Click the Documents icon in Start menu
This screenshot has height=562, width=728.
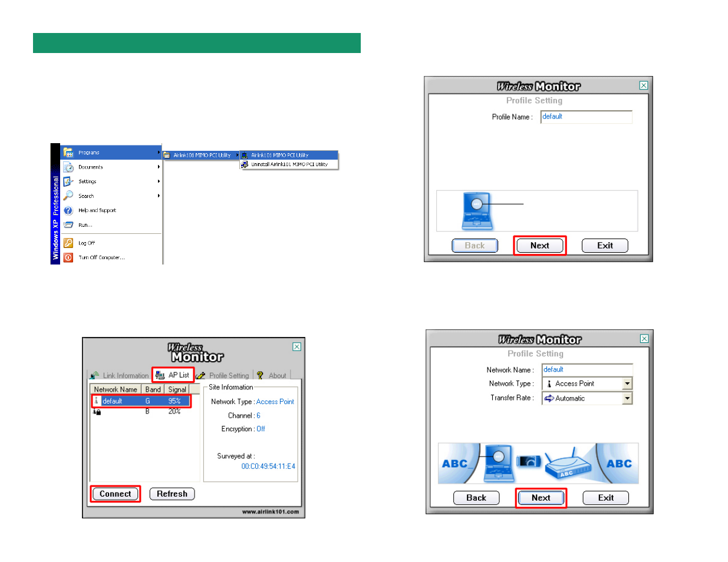click(68, 167)
